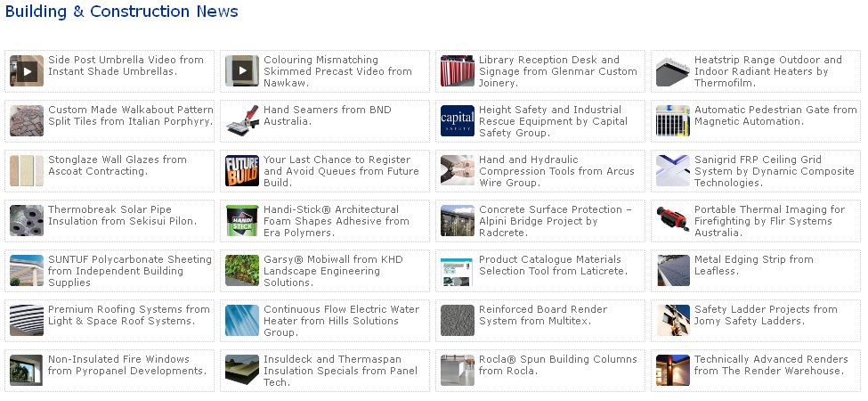Open Stonglaze Wall Glazes from Ascoat link

(x=118, y=165)
